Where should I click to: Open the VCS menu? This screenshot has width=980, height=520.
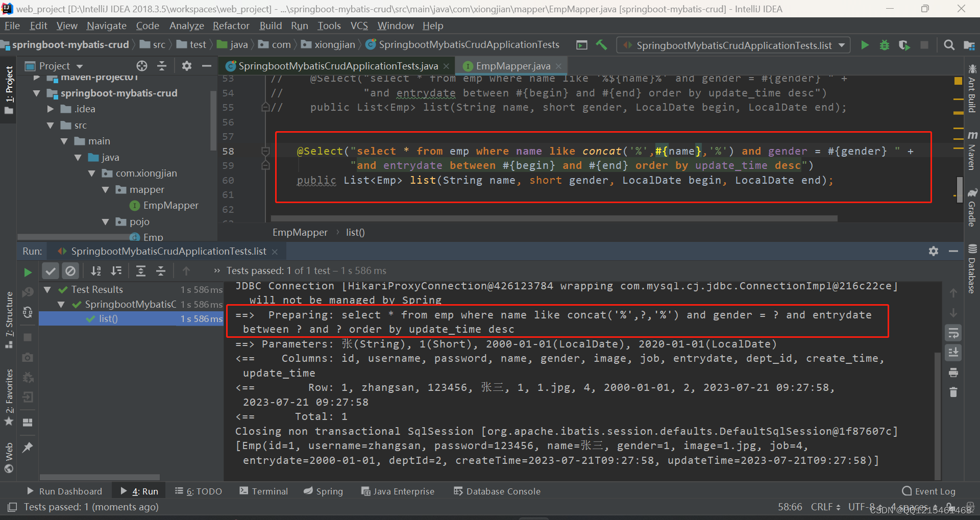pyautogui.click(x=359, y=26)
